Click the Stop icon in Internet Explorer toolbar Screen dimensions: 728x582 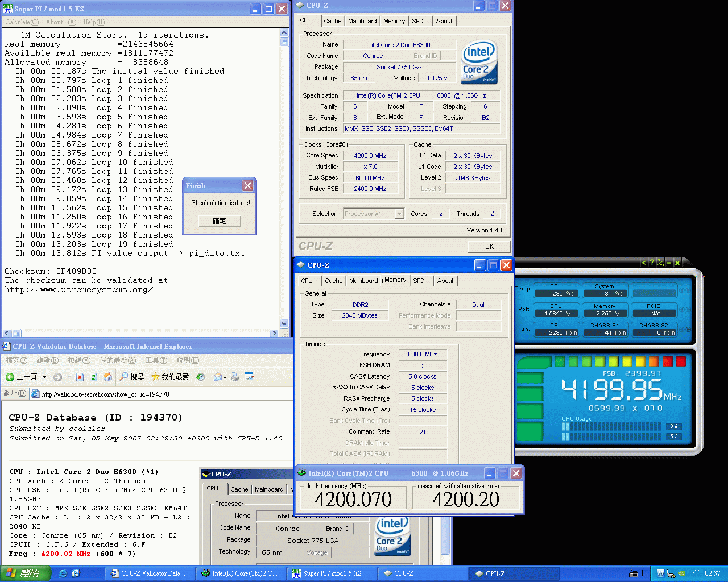tap(80, 377)
